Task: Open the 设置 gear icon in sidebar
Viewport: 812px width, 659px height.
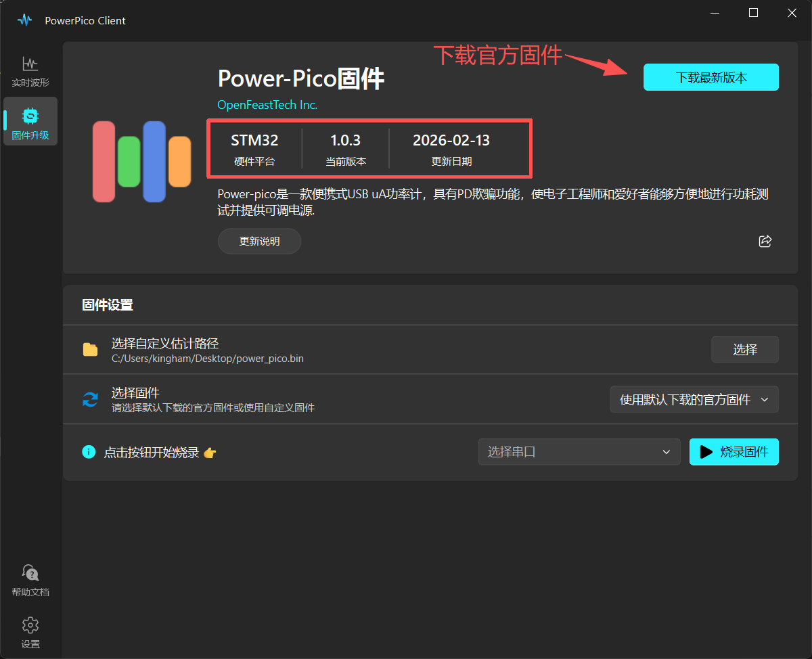Action: [30, 632]
